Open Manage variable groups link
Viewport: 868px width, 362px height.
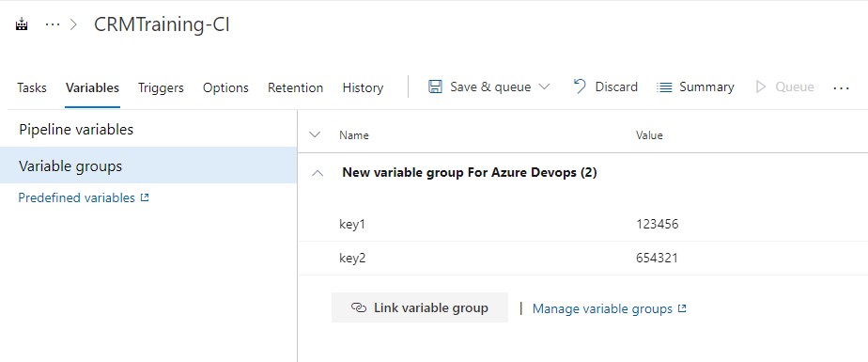(602, 308)
